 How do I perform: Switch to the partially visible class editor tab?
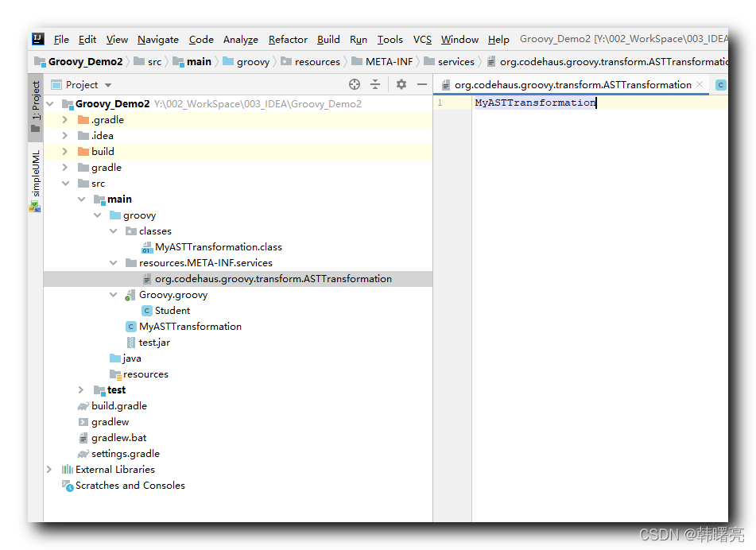tap(720, 85)
